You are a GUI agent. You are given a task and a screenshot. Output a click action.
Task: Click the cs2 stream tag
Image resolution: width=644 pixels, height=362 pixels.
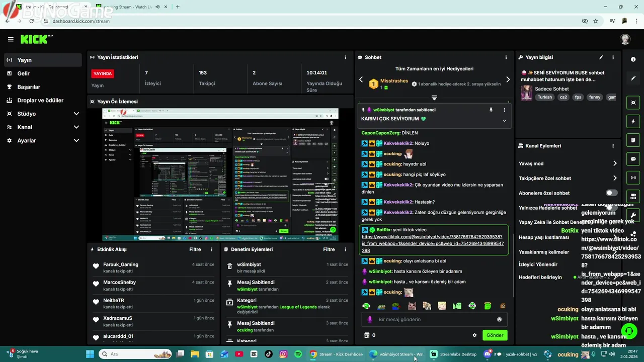[563, 98]
